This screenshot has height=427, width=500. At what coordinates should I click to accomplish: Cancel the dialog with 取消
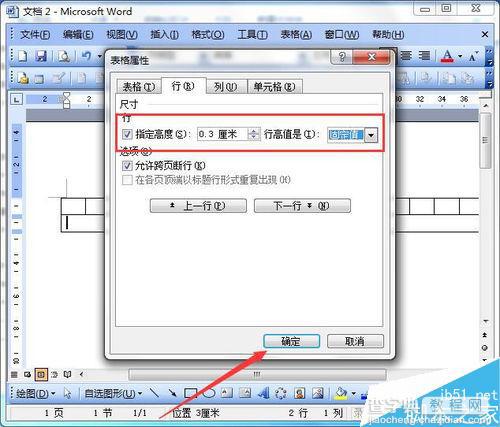[x=355, y=341]
